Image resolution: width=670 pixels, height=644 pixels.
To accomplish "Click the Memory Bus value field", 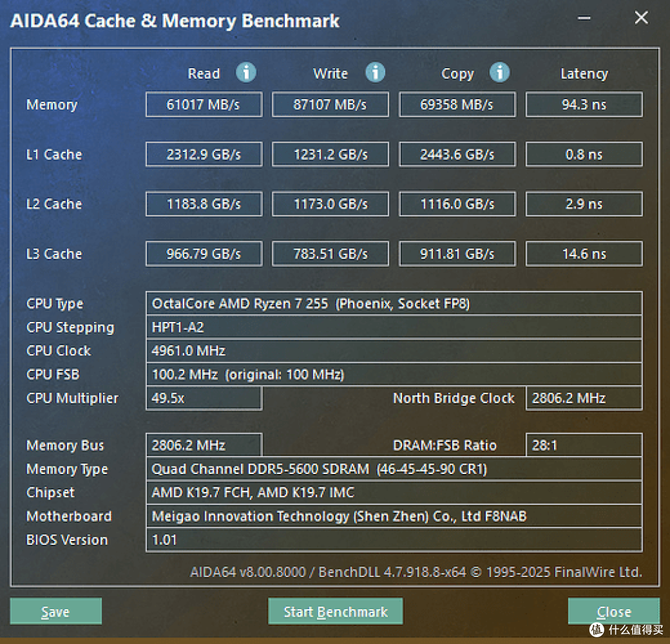I will click(204, 445).
